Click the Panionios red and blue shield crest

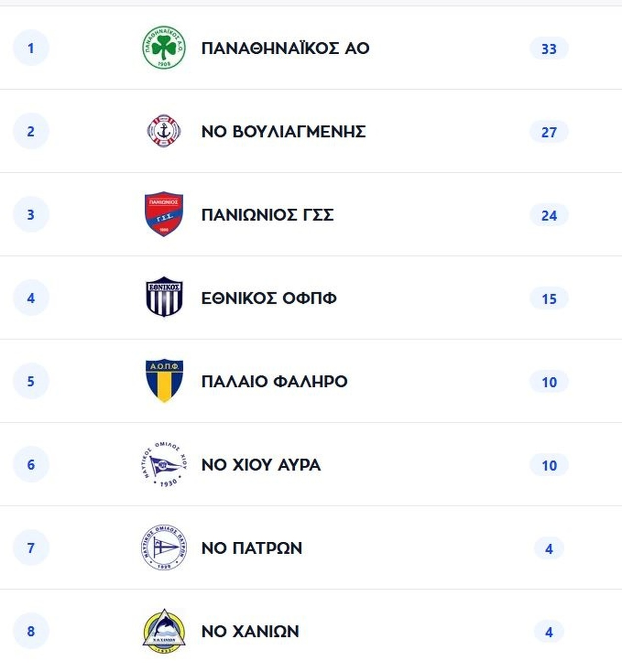(x=164, y=214)
